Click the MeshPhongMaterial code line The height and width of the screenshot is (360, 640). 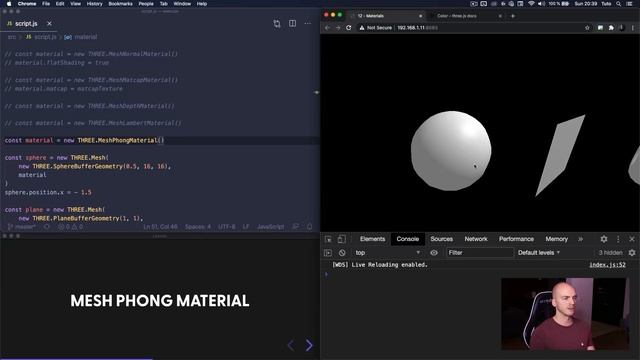click(84, 140)
